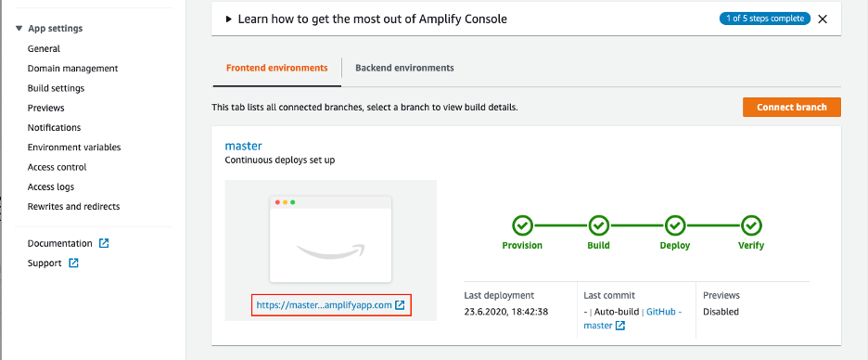Open Notifications settings
This screenshot has height=360, width=868.
coord(54,127)
